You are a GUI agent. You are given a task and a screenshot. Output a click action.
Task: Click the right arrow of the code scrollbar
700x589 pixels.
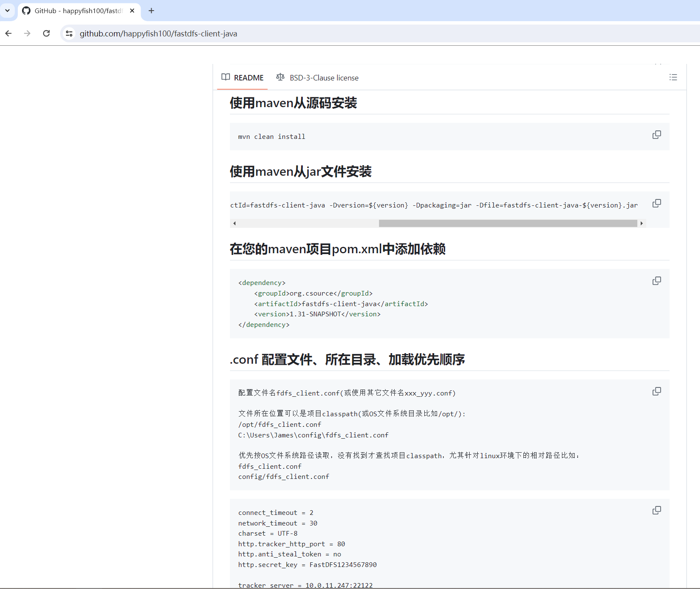click(642, 223)
